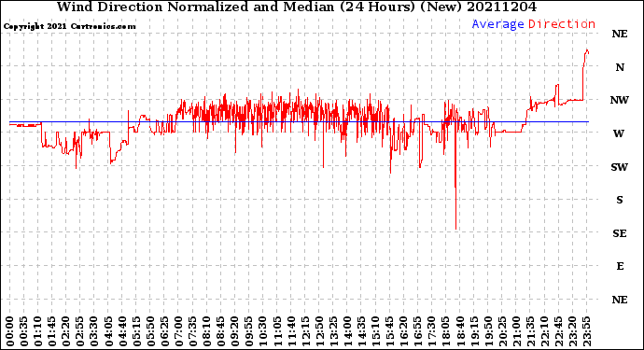Click the 'W' direction axis label
The image size is (644, 350).
[x=619, y=133]
